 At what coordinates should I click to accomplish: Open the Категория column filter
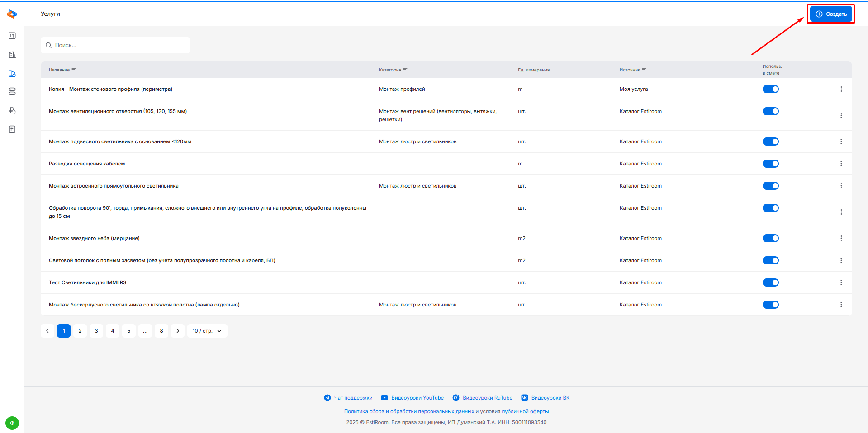pos(405,70)
